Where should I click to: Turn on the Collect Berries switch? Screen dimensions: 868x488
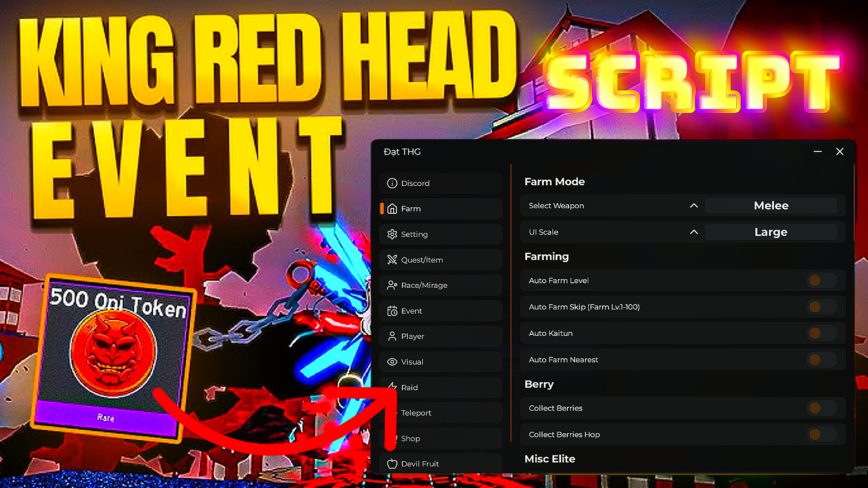821,408
